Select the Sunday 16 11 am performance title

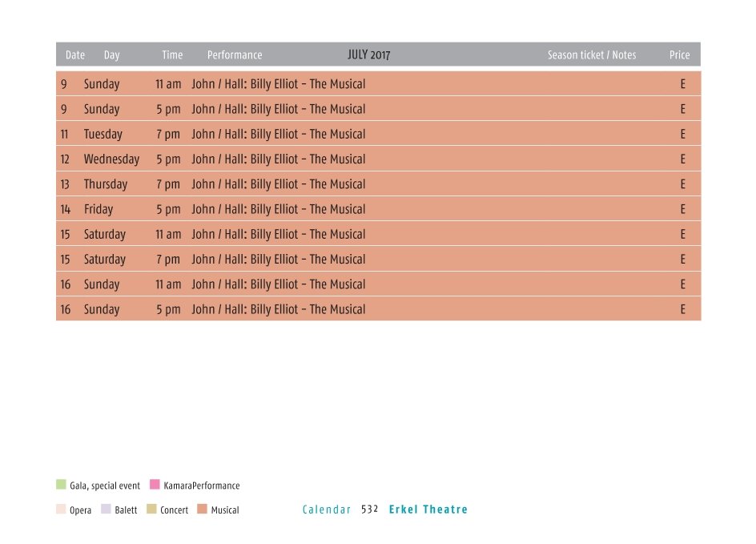[x=278, y=284]
